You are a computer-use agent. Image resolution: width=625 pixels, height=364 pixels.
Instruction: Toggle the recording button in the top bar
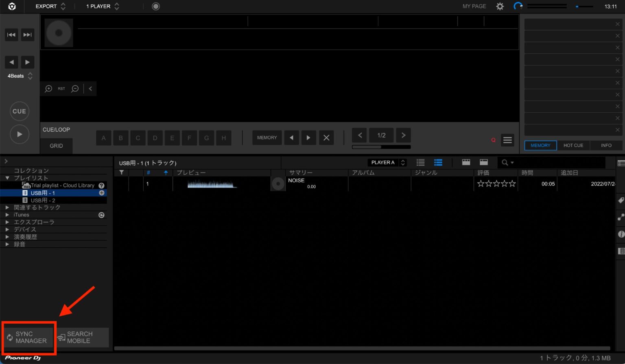[x=155, y=6]
